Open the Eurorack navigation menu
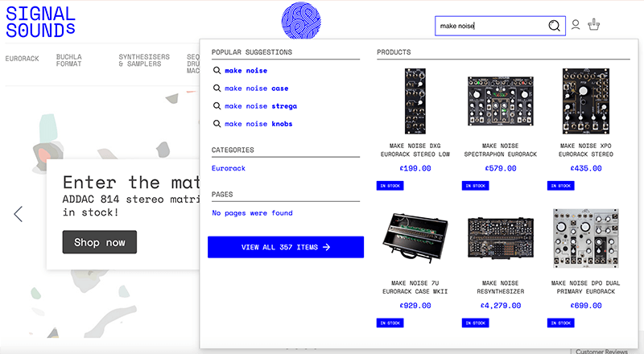Image resolution: width=644 pixels, height=354 pixels. click(23, 59)
